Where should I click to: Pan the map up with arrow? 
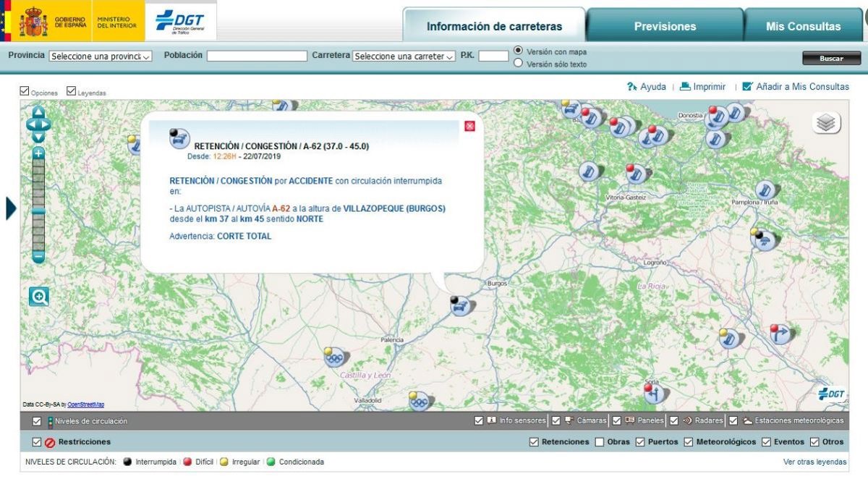click(38, 112)
